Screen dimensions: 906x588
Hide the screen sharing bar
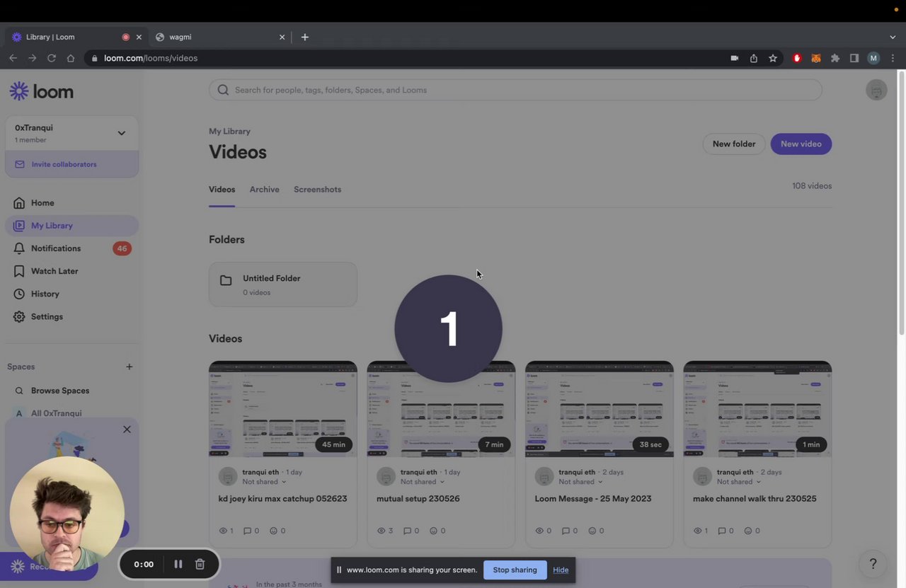561,570
